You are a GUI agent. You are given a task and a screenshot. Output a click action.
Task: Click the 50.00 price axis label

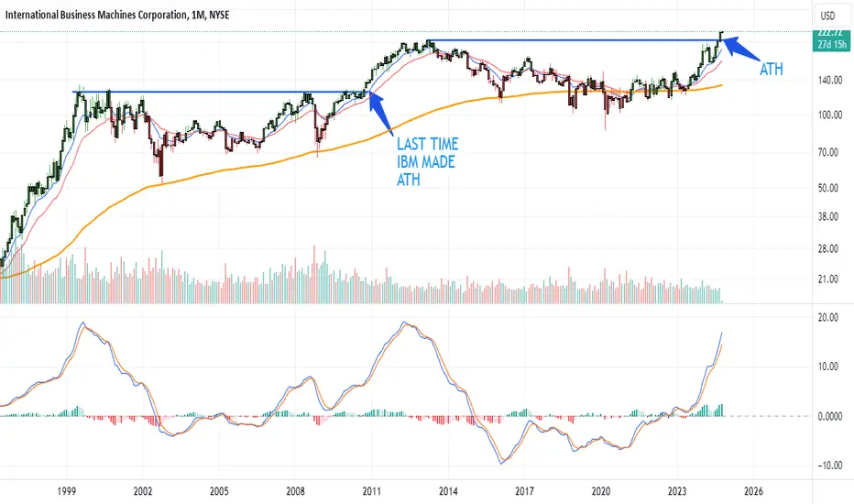(827, 188)
